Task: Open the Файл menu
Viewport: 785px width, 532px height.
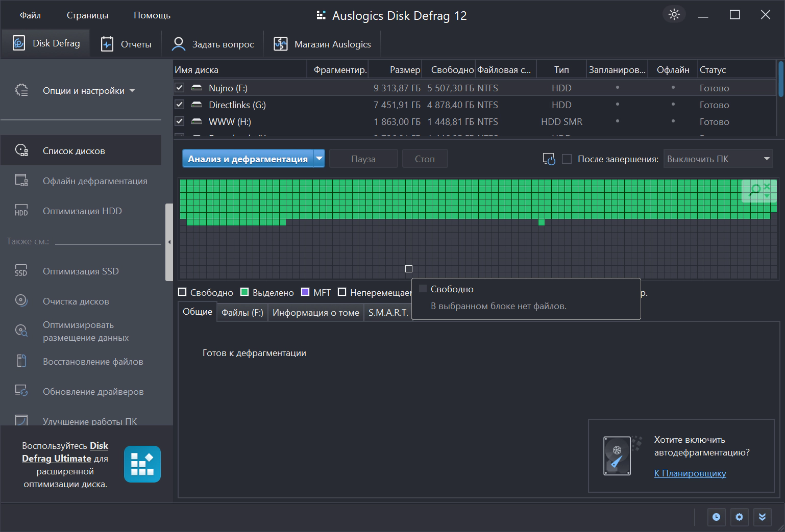Action: coord(30,15)
